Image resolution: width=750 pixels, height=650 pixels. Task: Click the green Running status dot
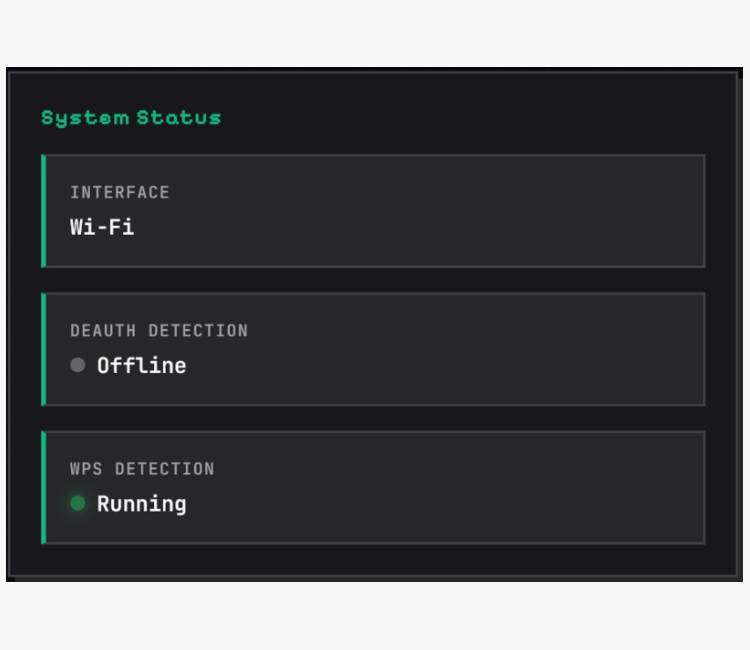77,503
